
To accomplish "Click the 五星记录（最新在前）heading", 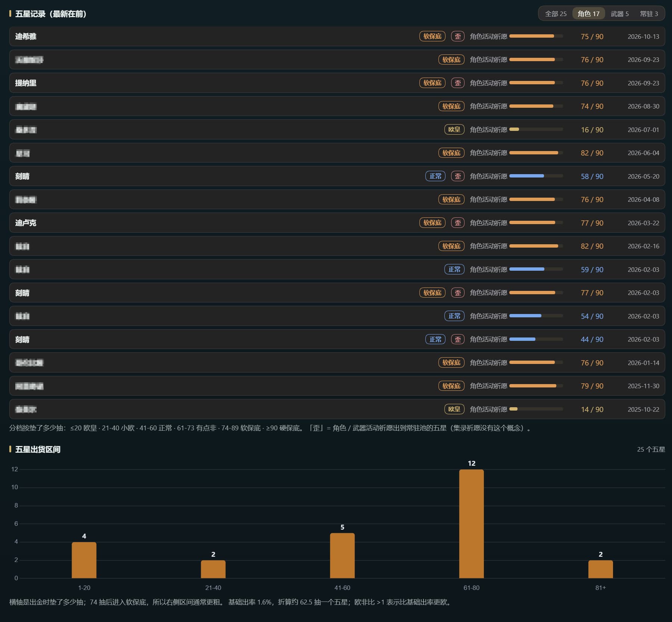I will (x=51, y=14).
